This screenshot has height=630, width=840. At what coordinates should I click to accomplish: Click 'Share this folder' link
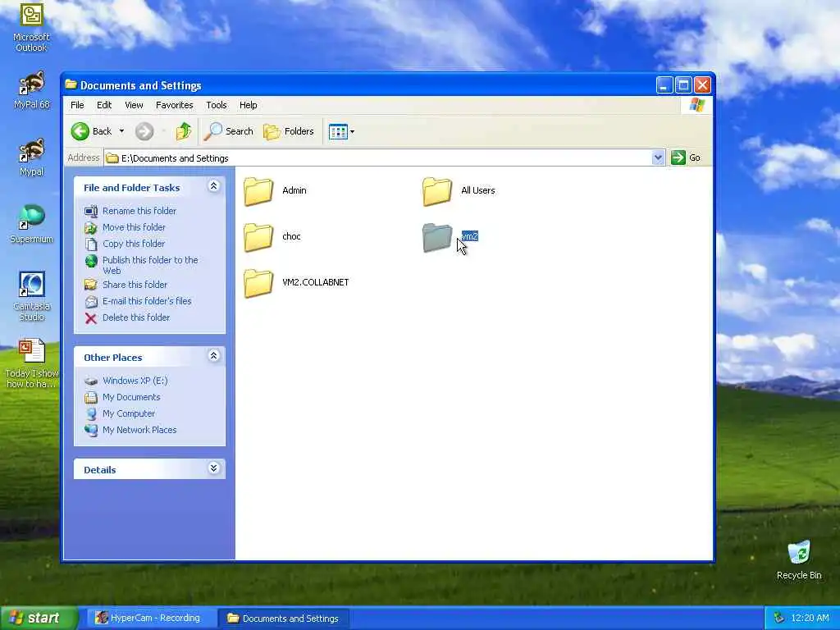(x=135, y=285)
